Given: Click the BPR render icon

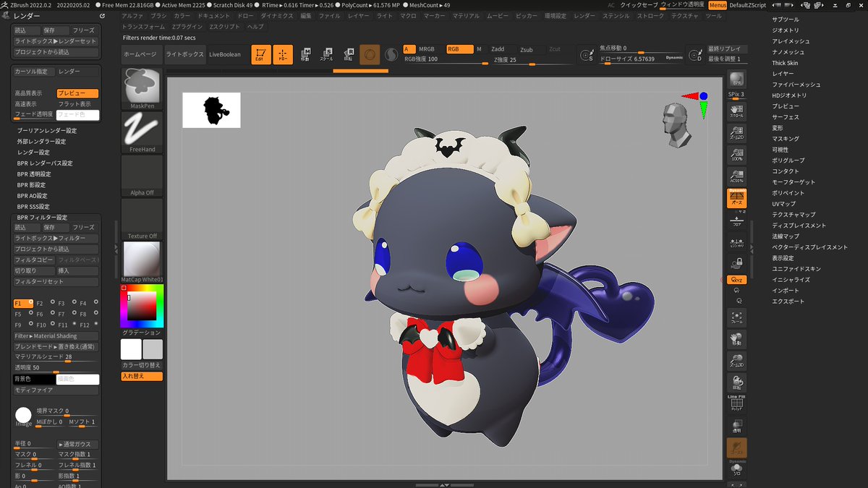Looking at the screenshot, I should point(736,80).
